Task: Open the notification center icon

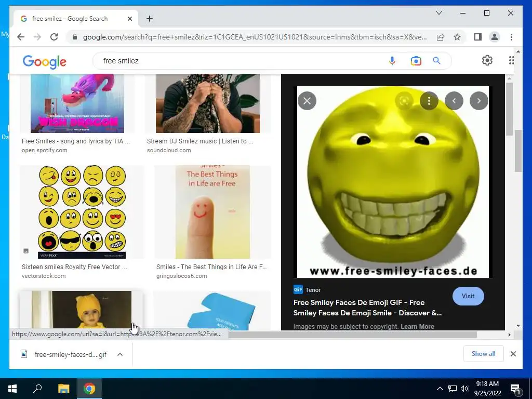Action: pyautogui.click(x=515, y=389)
